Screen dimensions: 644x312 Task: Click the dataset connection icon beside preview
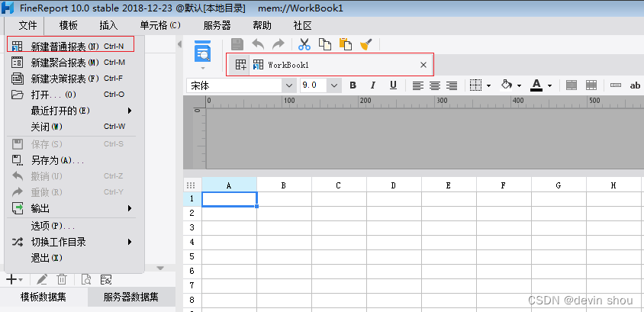point(106,279)
